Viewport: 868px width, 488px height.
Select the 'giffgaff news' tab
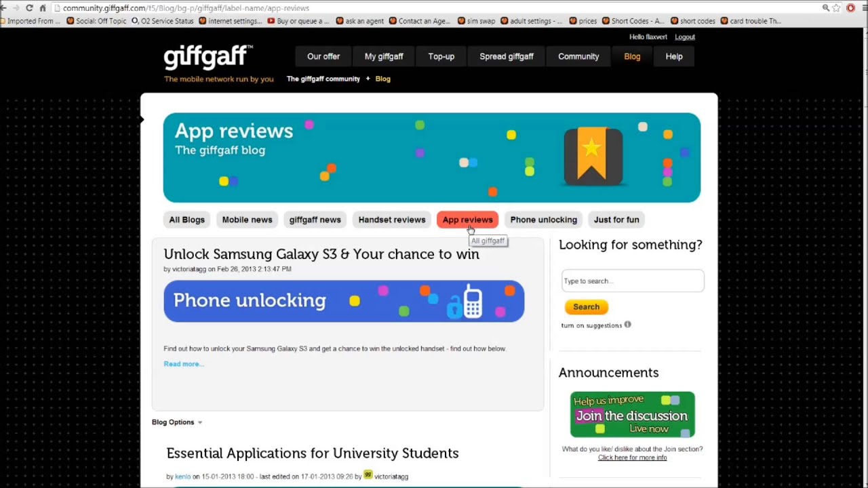pyautogui.click(x=315, y=220)
